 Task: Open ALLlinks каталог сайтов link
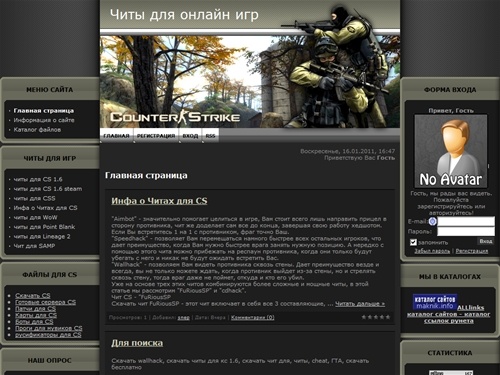point(449,314)
